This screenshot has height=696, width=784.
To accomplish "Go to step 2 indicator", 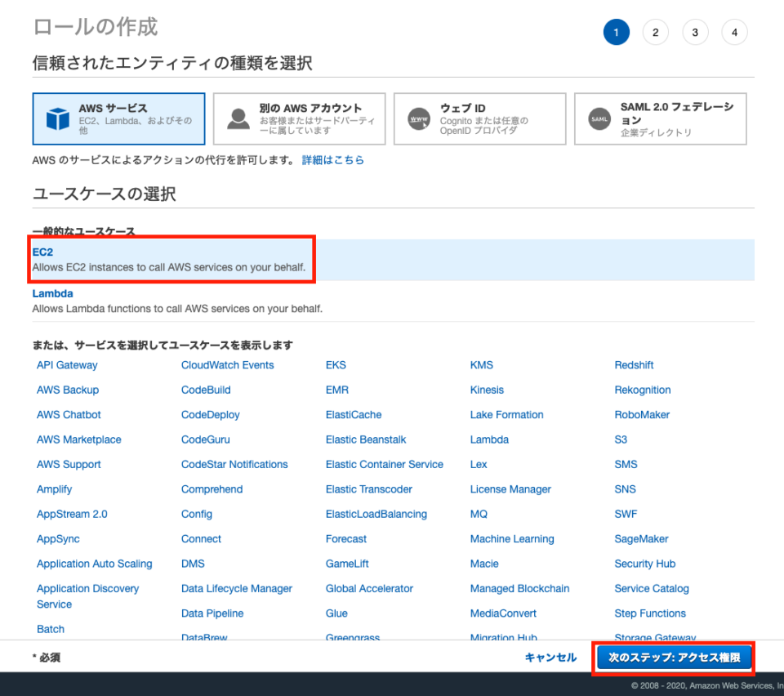I will [656, 32].
